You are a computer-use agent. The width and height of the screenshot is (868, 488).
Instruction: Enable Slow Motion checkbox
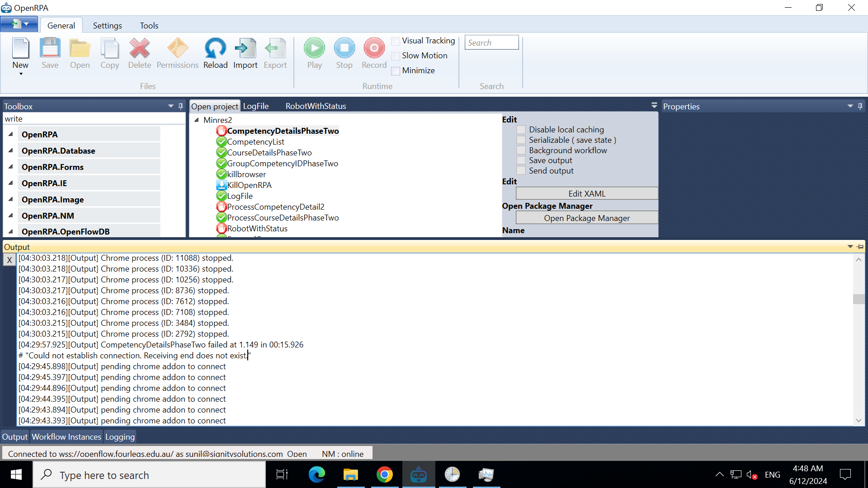coord(396,56)
